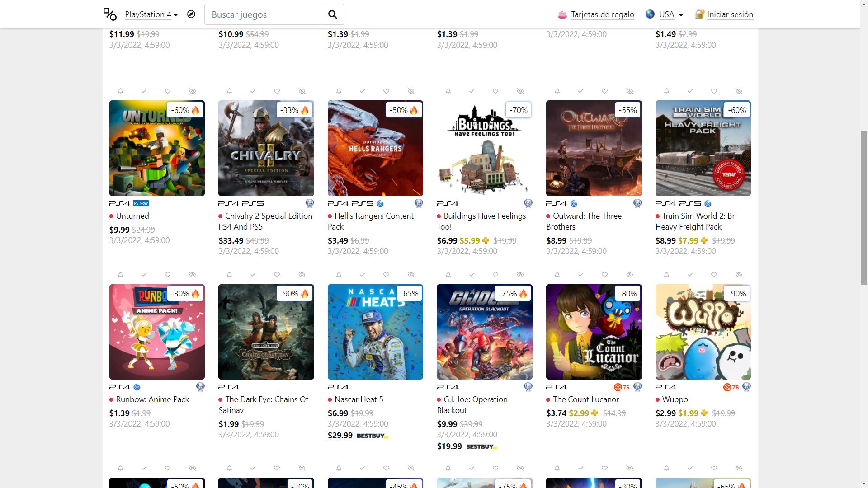Click the 75 review score on Count Lucanor

click(622, 387)
